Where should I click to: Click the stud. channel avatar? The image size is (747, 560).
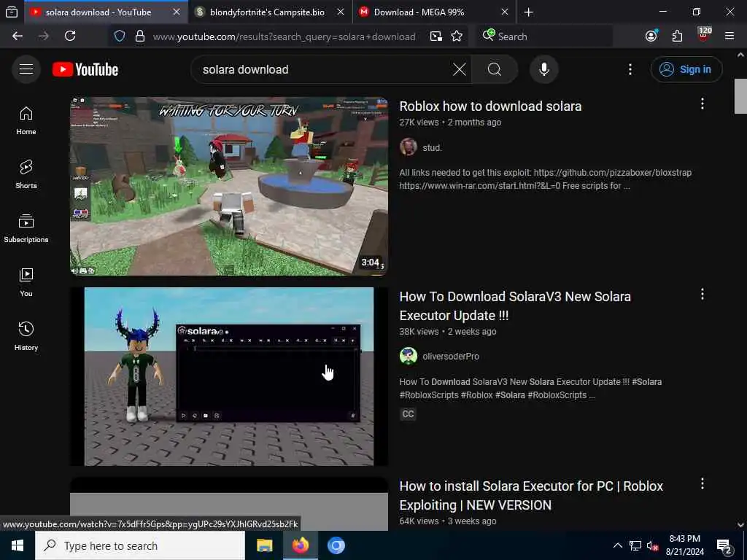click(409, 147)
